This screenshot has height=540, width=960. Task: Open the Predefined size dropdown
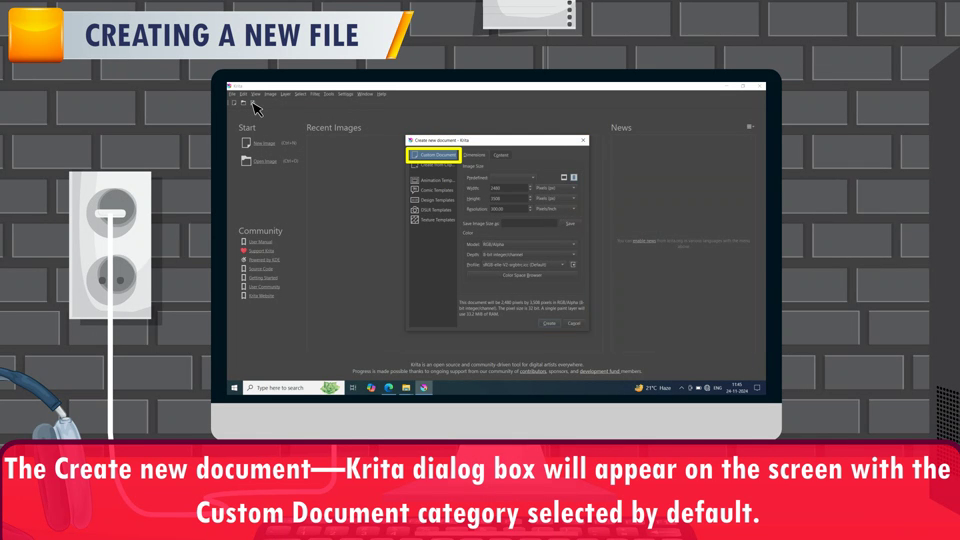click(512, 178)
